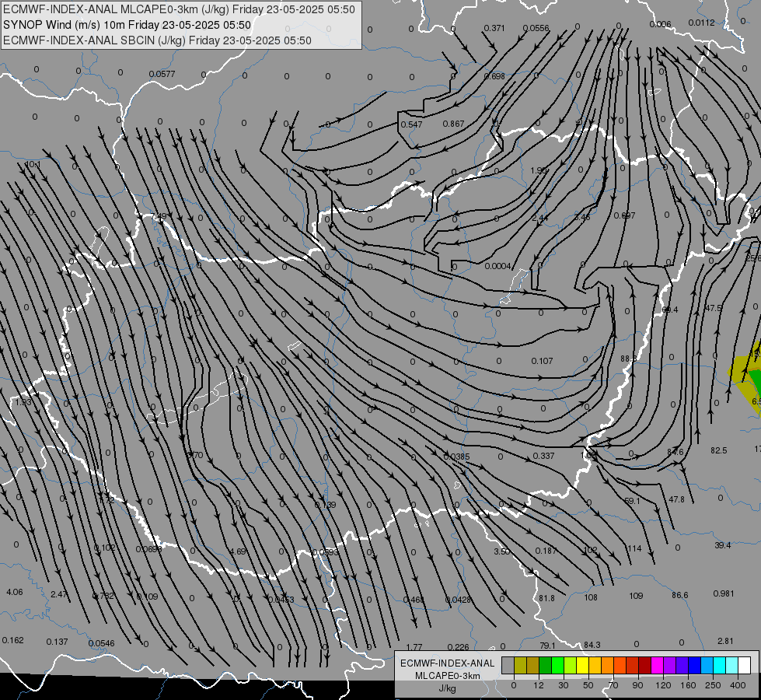Click the map value 39.4
Viewport: 761px width, 700px height.
click(x=723, y=545)
